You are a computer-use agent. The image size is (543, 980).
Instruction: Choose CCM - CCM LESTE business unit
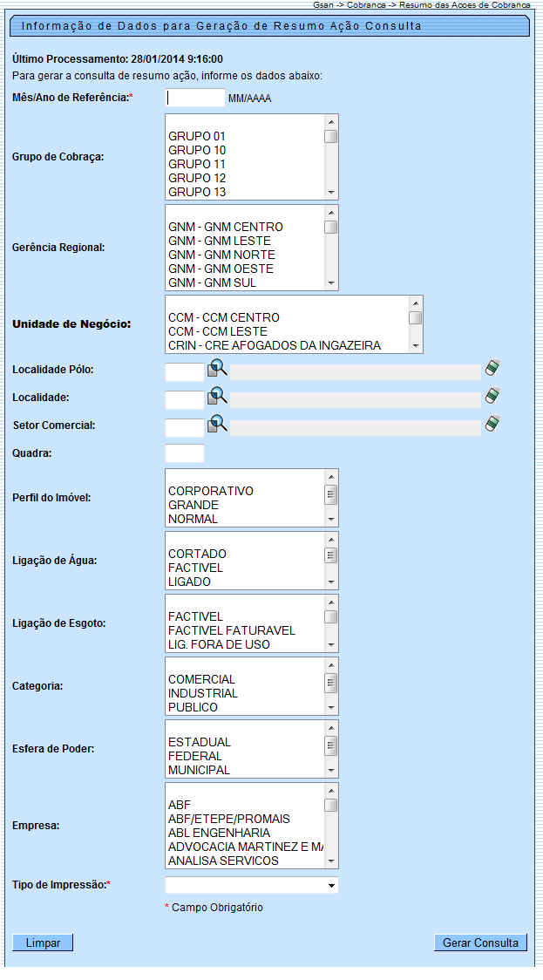(x=217, y=331)
